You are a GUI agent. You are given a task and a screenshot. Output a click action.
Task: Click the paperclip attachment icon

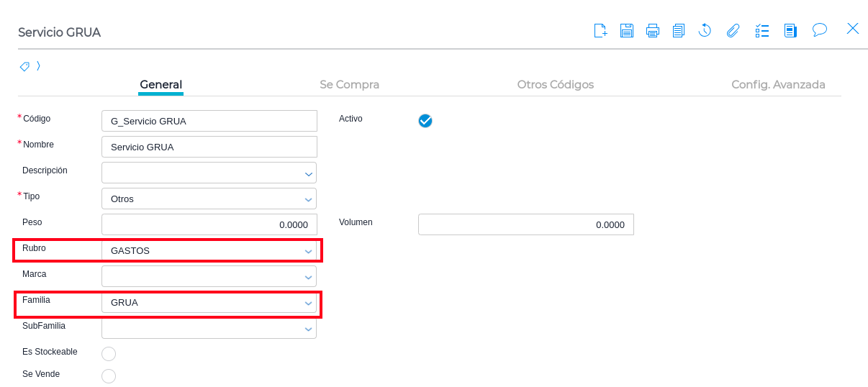[x=733, y=30]
